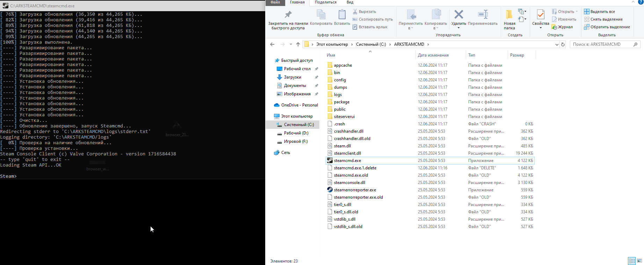Select Вырезать in the ribbon
The height and width of the screenshot is (265, 644).
tap(364, 12)
